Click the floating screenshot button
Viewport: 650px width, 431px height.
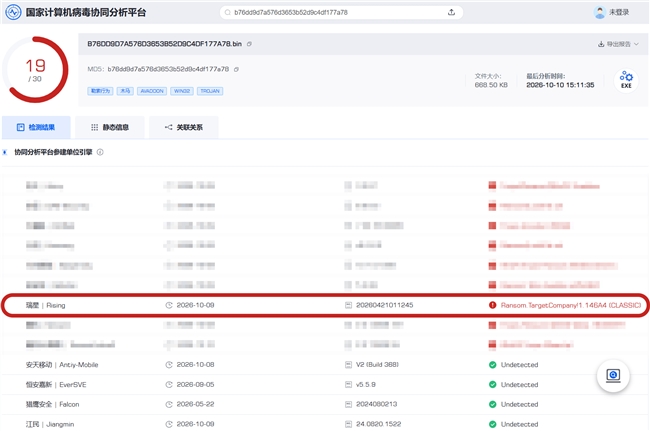tap(613, 376)
